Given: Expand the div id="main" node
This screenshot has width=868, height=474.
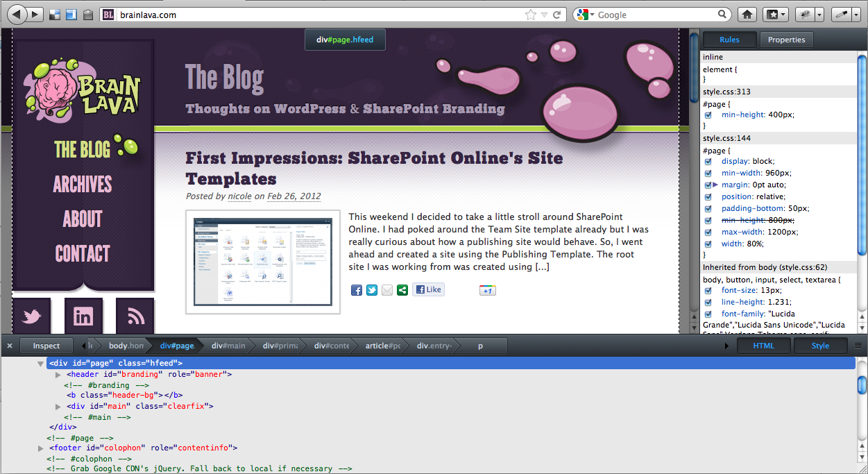Looking at the screenshot, I should coord(59,407).
